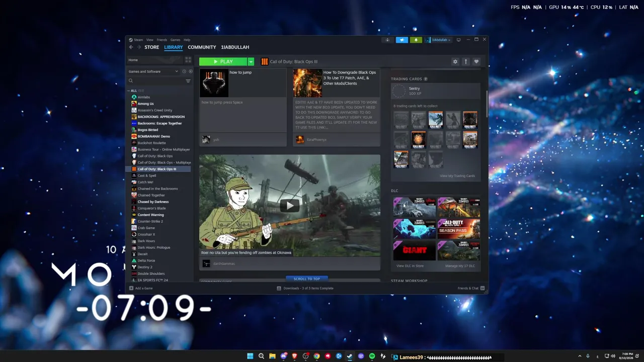Click the trading cards help question mark
644x362 pixels.
click(x=426, y=79)
